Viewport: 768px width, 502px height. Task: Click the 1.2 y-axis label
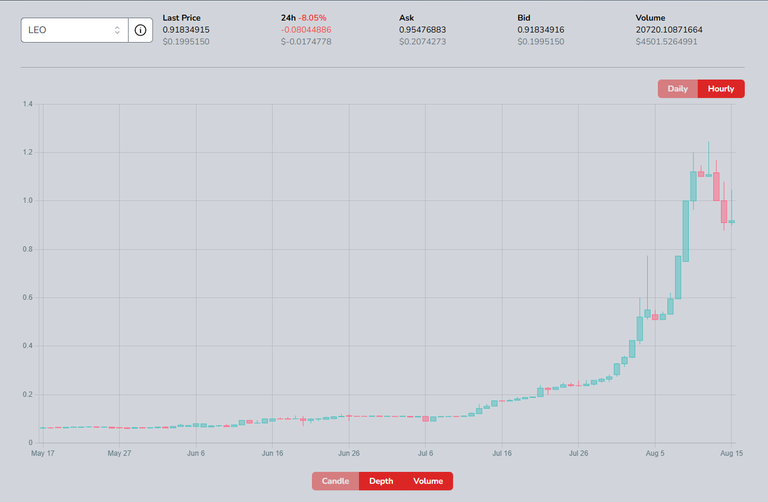pos(27,152)
